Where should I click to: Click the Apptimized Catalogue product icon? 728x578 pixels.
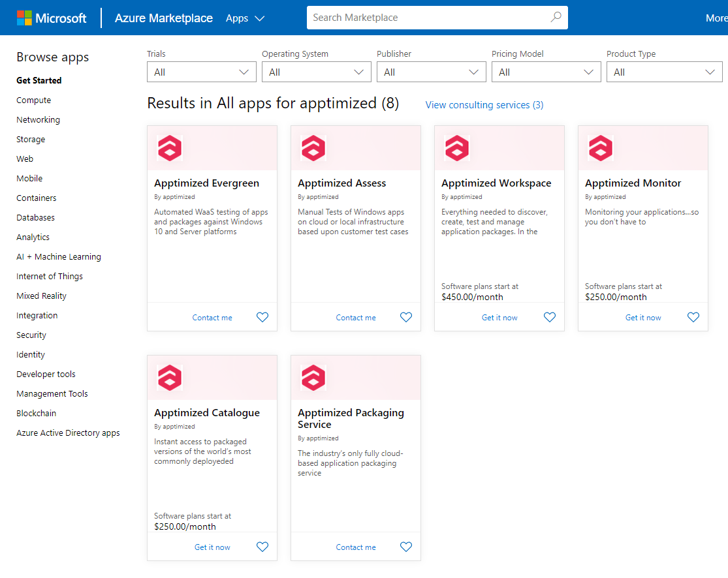[170, 378]
